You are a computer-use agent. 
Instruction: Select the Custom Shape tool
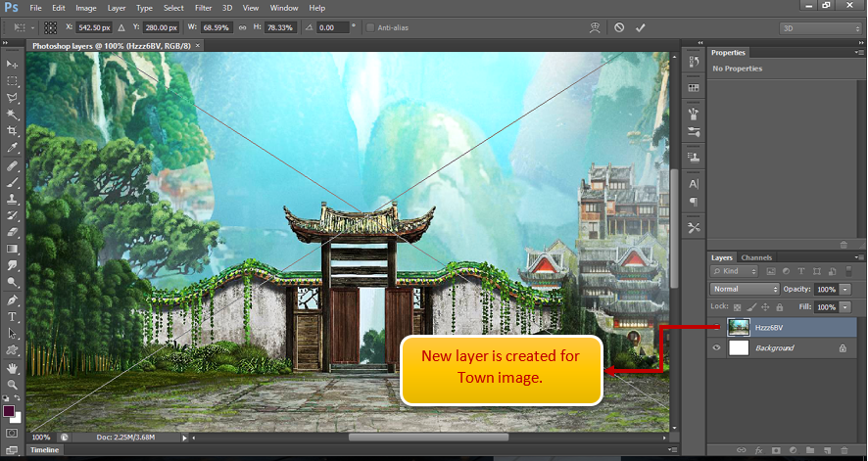(12, 350)
